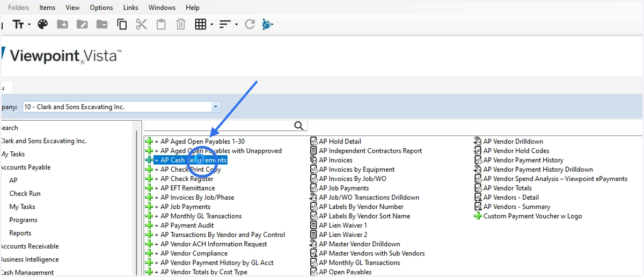Screen dimensions: 644x277
Task: Expand the Company dropdown list
Action: 216,107
